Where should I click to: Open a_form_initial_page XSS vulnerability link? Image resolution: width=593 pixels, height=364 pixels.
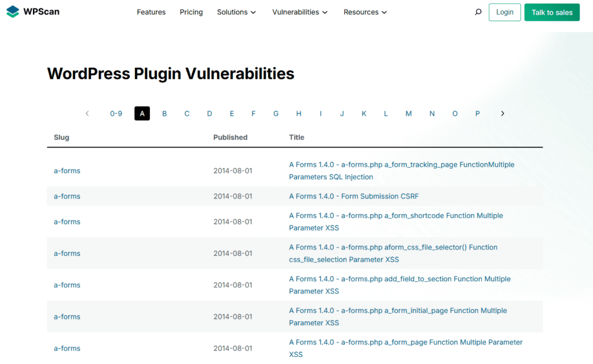tap(398, 317)
